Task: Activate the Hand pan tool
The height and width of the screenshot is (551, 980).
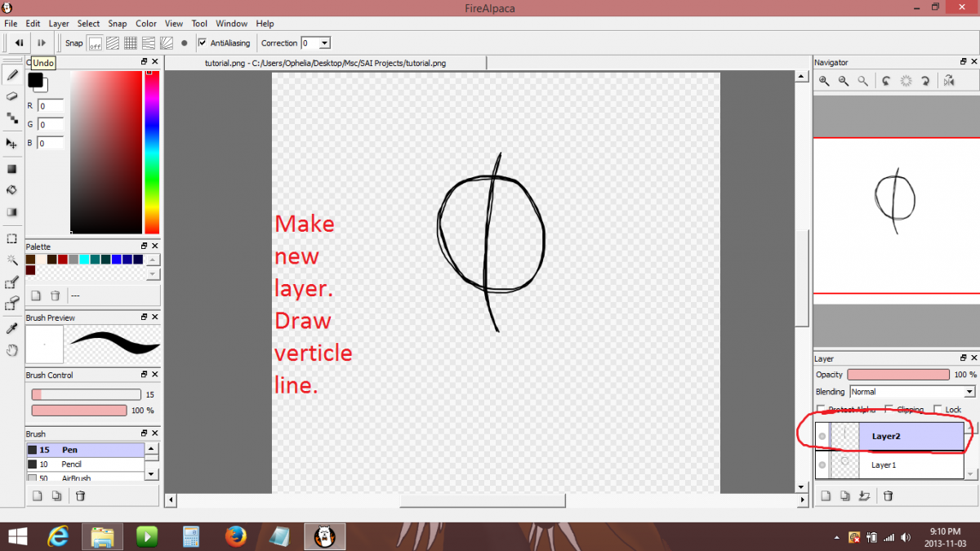Action: (x=12, y=350)
